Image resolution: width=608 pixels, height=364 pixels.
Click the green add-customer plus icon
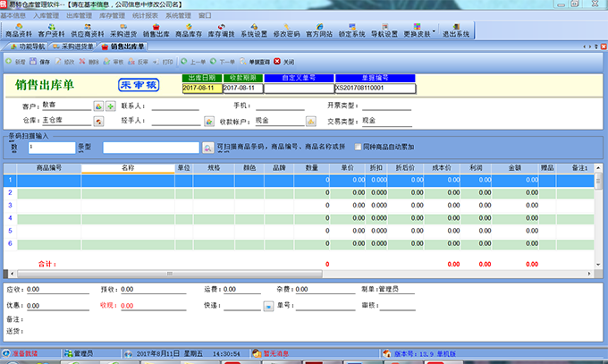[x=111, y=106]
